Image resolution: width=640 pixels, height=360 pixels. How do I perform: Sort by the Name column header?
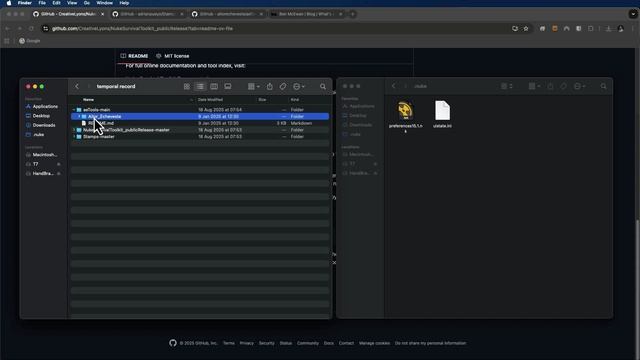pyautogui.click(x=88, y=100)
